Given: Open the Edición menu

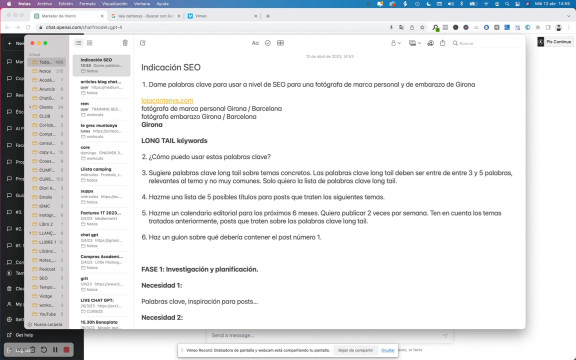Looking at the screenshot, I should [66, 4].
